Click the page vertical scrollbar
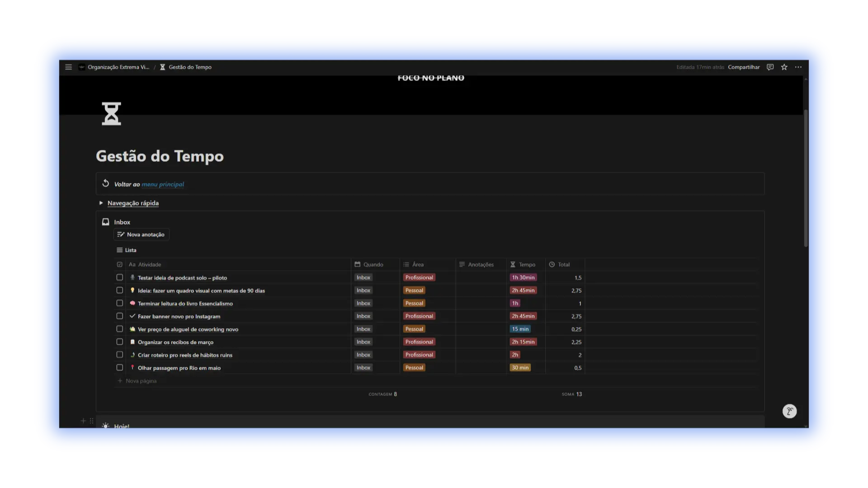 click(x=806, y=178)
